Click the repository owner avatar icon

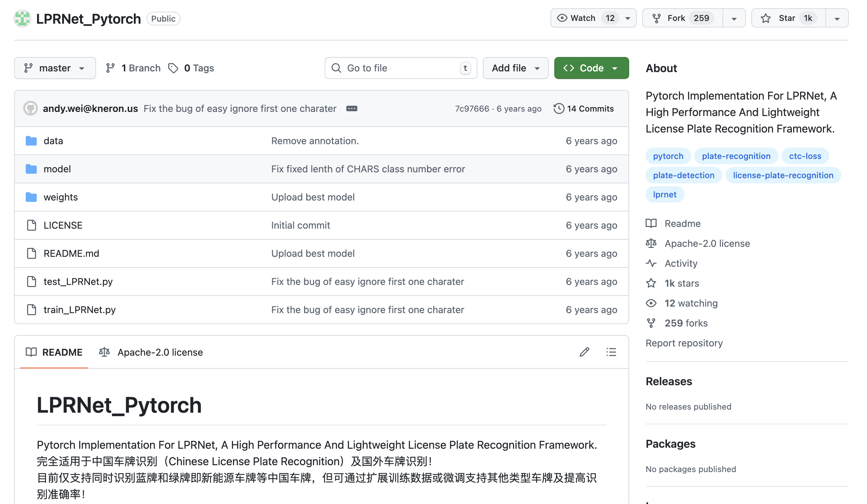tap(22, 19)
